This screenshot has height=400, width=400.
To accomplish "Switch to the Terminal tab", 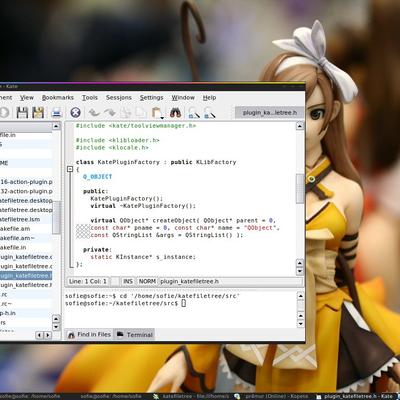I will [135, 335].
